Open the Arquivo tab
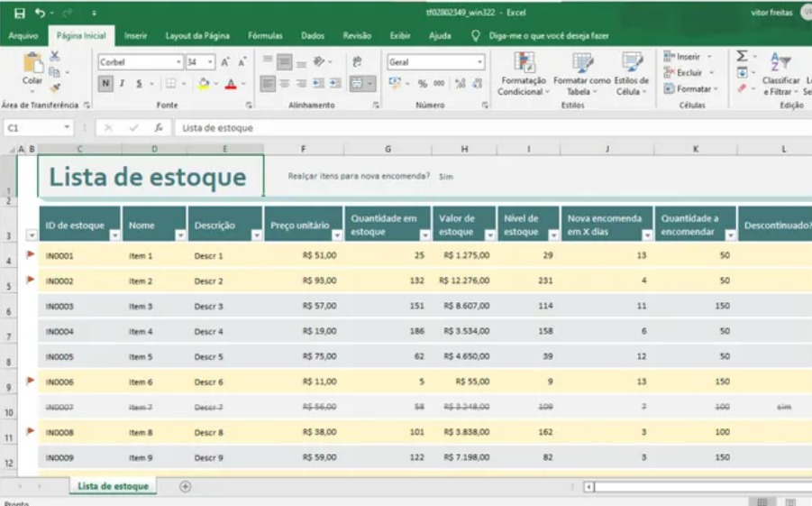This screenshot has height=506, width=812. (x=23, y=36)
